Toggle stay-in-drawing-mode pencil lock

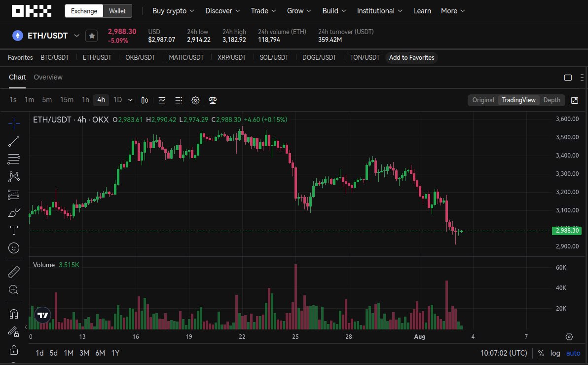[x=14, y=331]
